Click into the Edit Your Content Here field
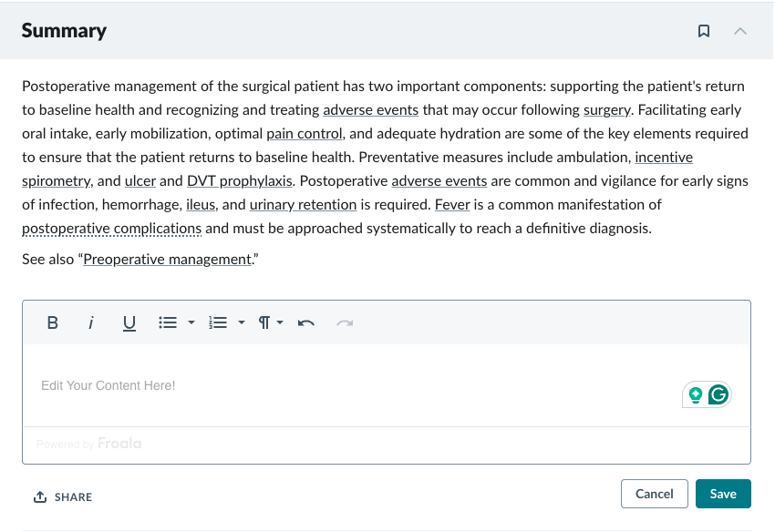The image size is (775, 532). click(x=387, y=385)
